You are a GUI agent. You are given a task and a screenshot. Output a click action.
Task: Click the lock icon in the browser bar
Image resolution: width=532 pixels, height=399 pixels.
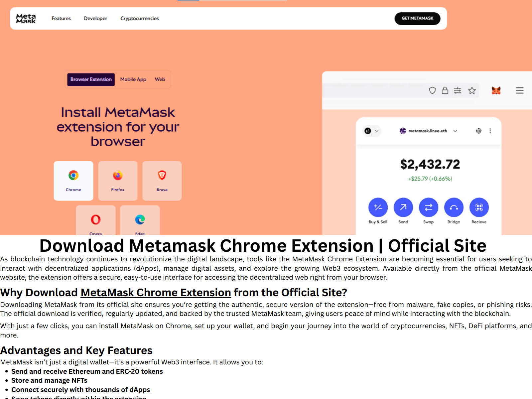(445, 90)
